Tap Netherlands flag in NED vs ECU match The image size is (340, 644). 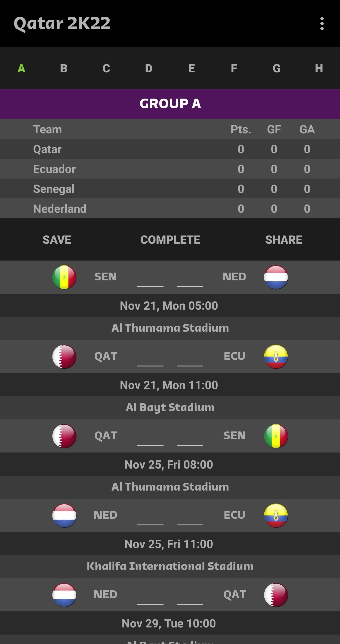64,515
